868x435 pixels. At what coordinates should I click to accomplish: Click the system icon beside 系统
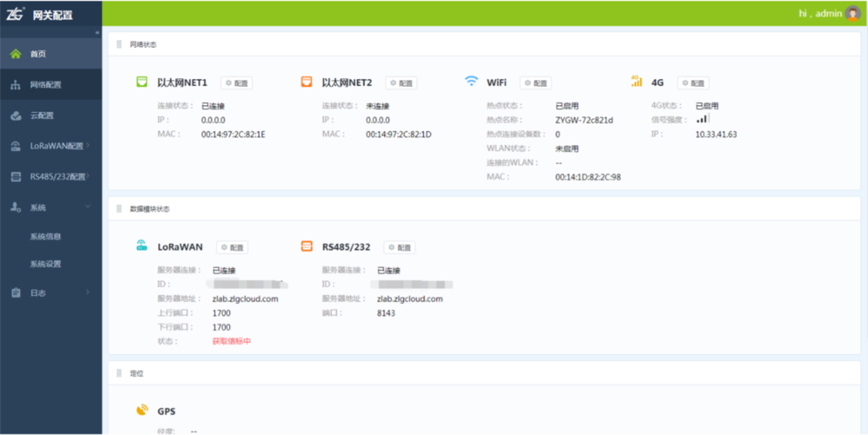(16, 207)
